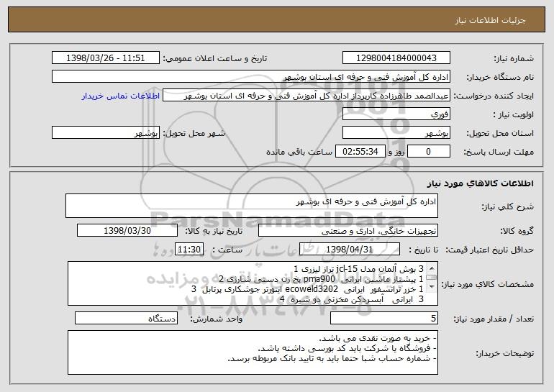
Task: Click the ساعت field showing 11:30
Action: pos(189,249)
